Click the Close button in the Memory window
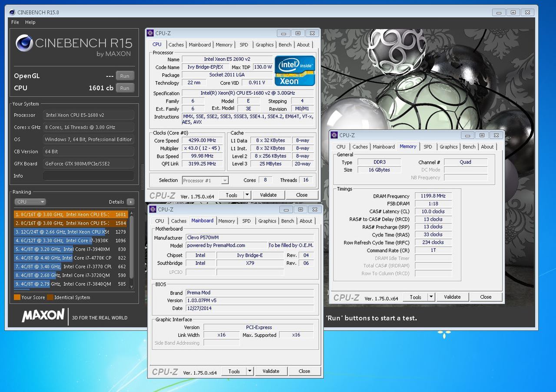 pos(486,297)
